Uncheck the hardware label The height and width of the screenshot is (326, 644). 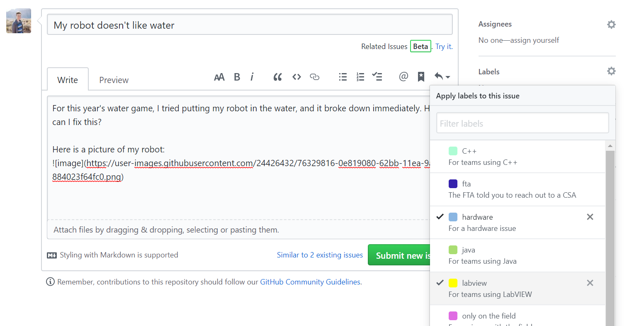(518, 223)
